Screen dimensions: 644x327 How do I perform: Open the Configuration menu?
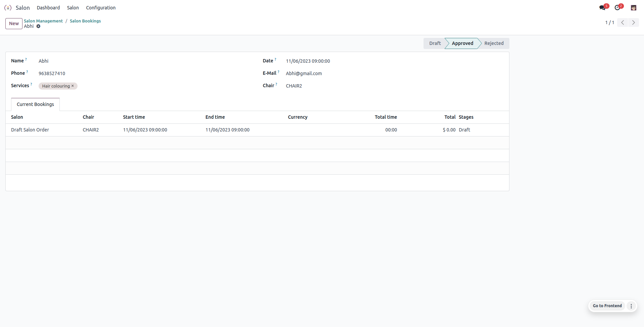(x=101, y=8)
